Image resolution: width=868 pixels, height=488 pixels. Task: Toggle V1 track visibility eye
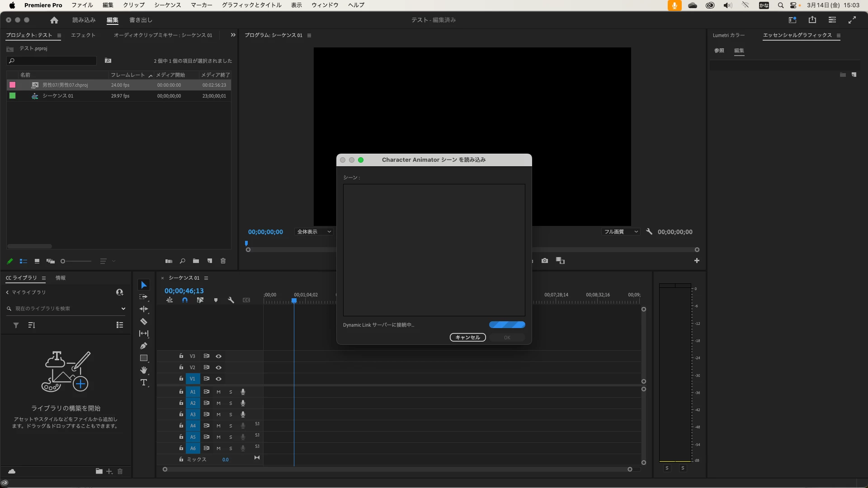[219, 379]
